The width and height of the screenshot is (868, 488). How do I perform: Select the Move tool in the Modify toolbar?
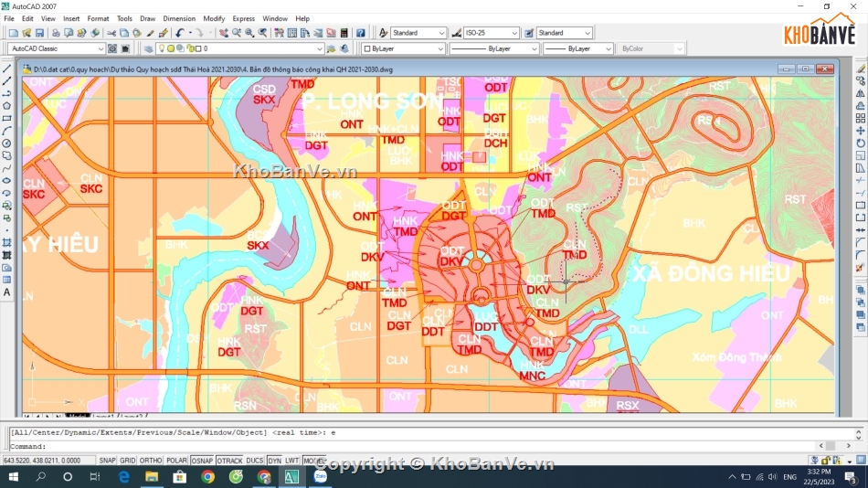click(861, 131)
